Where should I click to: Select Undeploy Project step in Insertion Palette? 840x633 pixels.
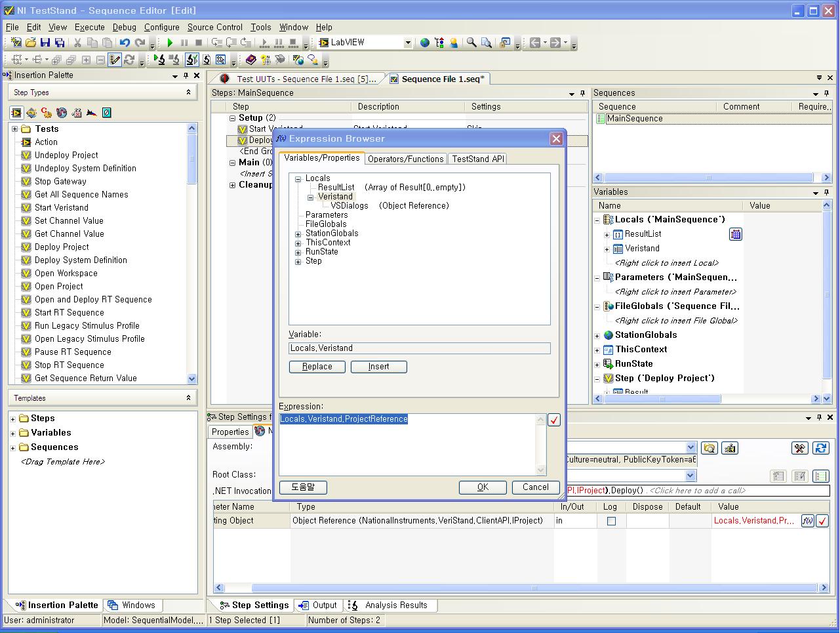click(x=66, y=155)
